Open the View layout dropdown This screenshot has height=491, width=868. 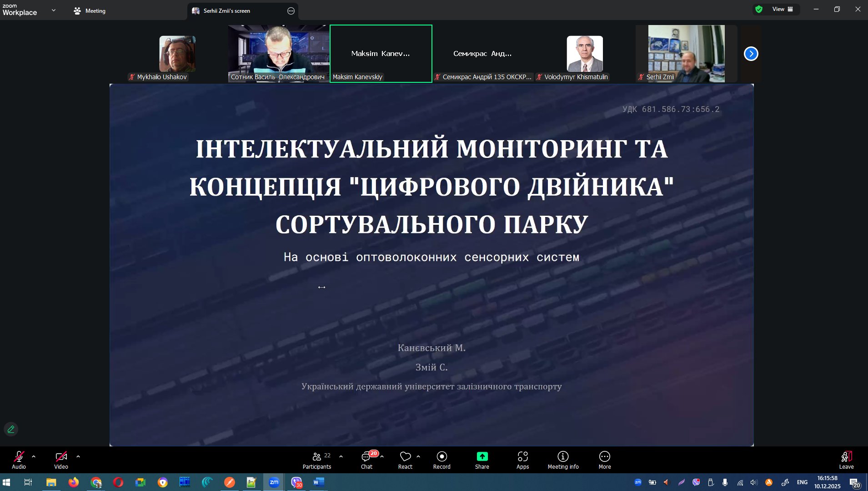(782, 9)
